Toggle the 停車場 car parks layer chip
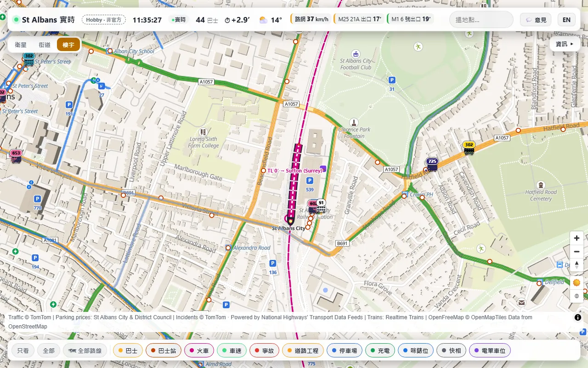The image size is (588, 368). [345, 351]
